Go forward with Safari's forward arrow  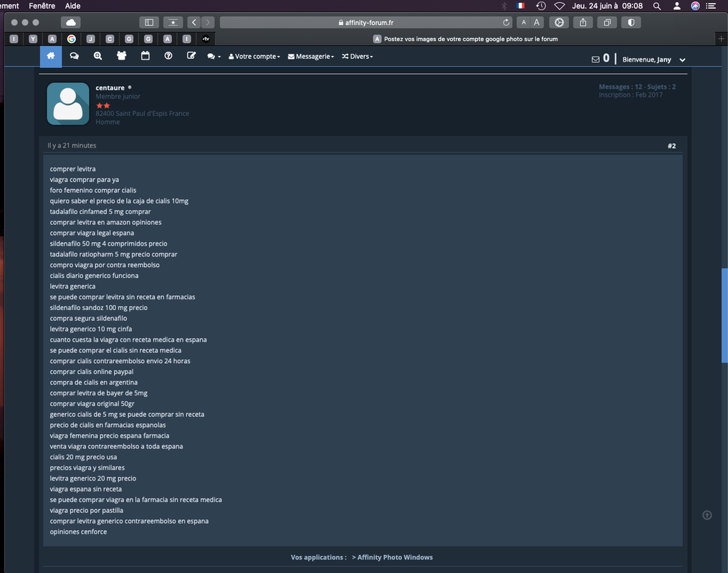pyautogui.click(x=208, y=22)
